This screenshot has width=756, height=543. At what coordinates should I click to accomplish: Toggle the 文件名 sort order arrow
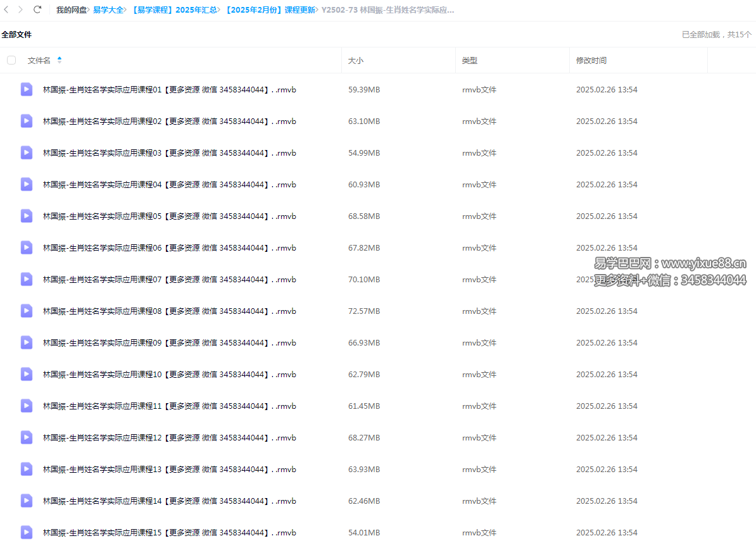(60, 60)
